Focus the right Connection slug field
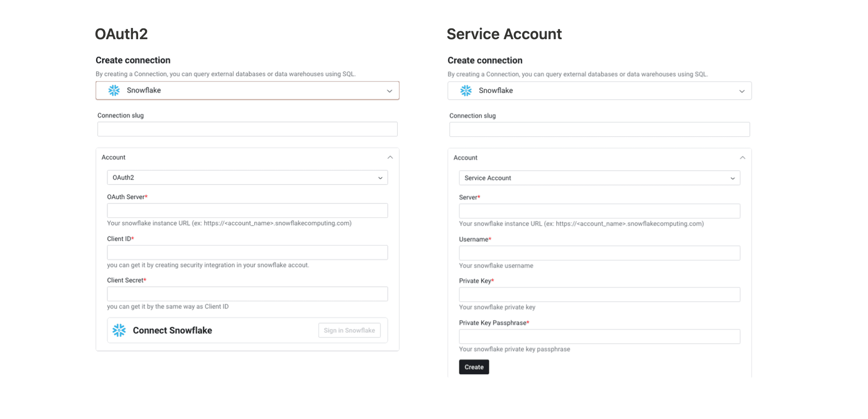868x419 pixels. coord(599,130)
